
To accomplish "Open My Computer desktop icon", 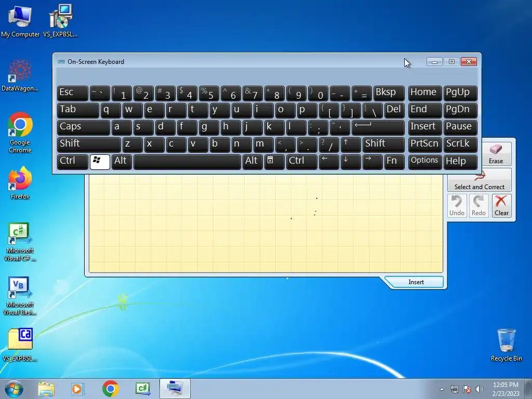I will (20, 20).
